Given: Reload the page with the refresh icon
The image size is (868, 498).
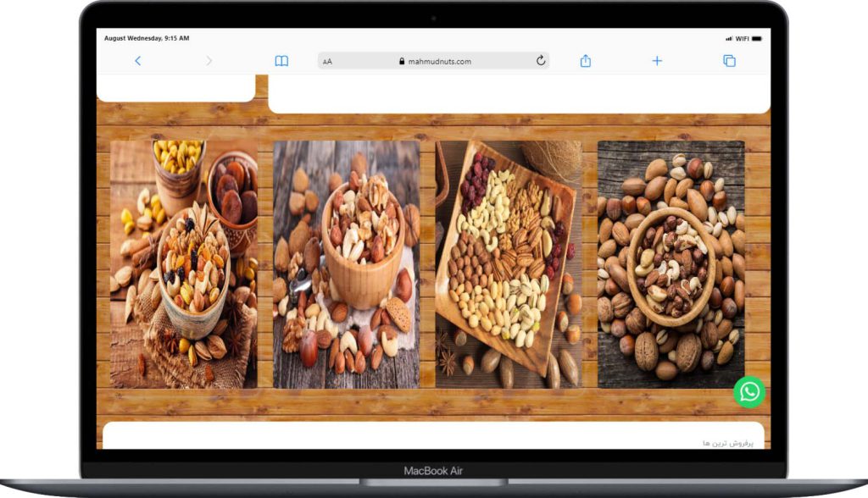Looking at the screenshot, I should tap(541, 61).
